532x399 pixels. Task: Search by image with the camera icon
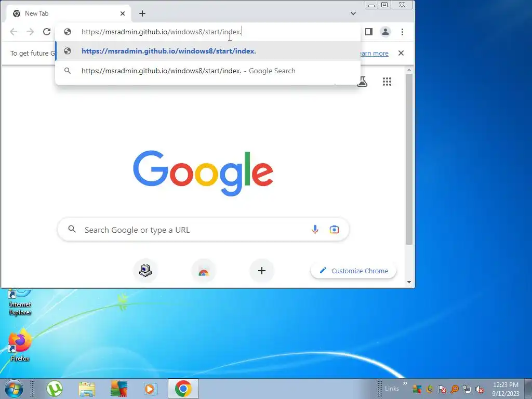tap(334, 230)
